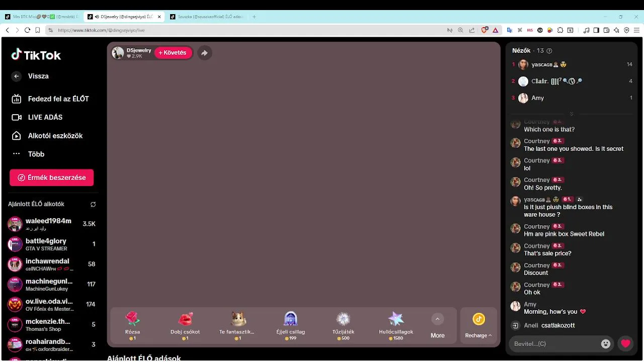Image resolution: width=644 pixels, height=362 pixels.
Task: Open ov.live.oda.vi... live channel
Action: click(x=51, y=305)
